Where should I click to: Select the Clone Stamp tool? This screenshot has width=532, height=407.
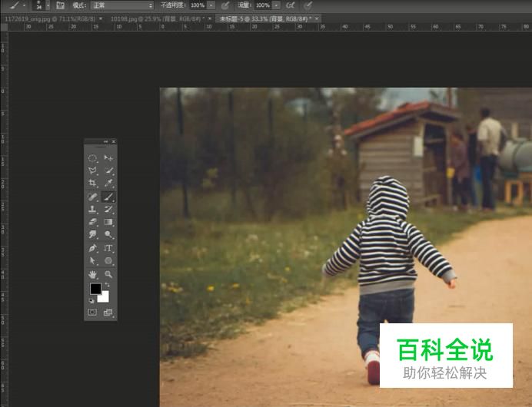[x=92, y=209]
